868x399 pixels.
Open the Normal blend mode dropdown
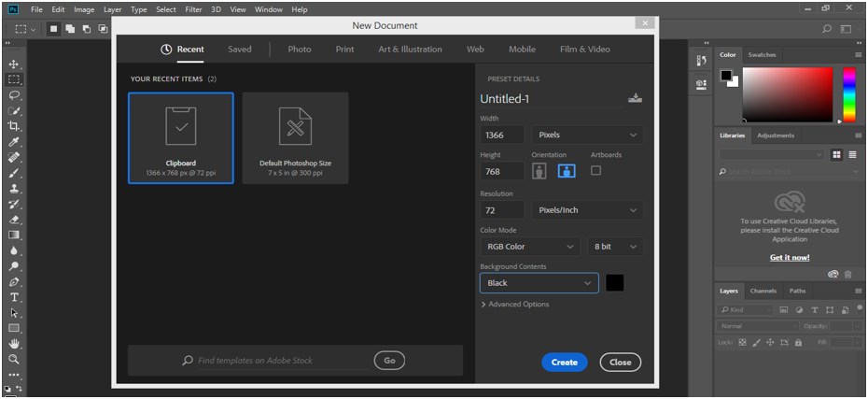click(x=757, y=326)
